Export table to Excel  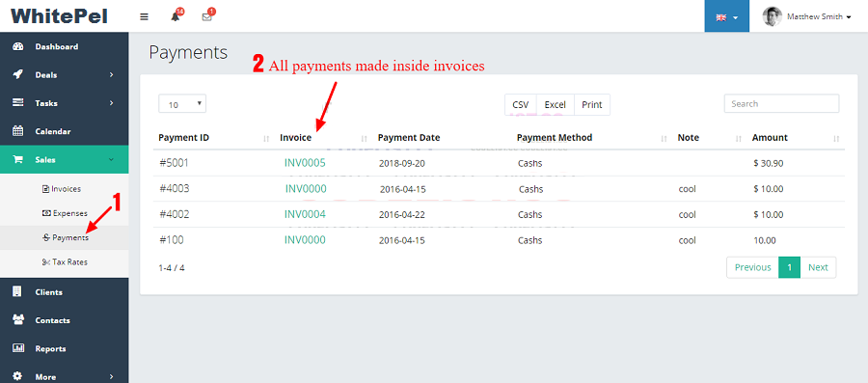coord(556,104)
